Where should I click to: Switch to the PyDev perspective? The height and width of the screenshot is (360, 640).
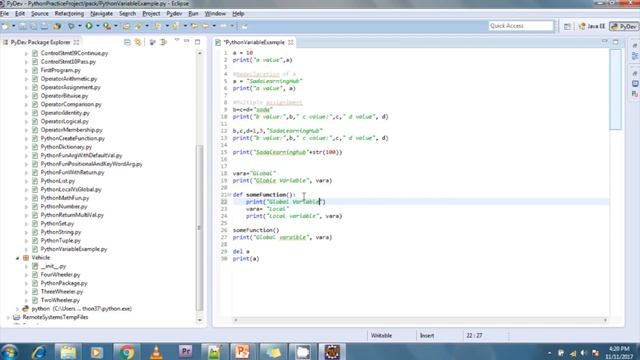624,26
